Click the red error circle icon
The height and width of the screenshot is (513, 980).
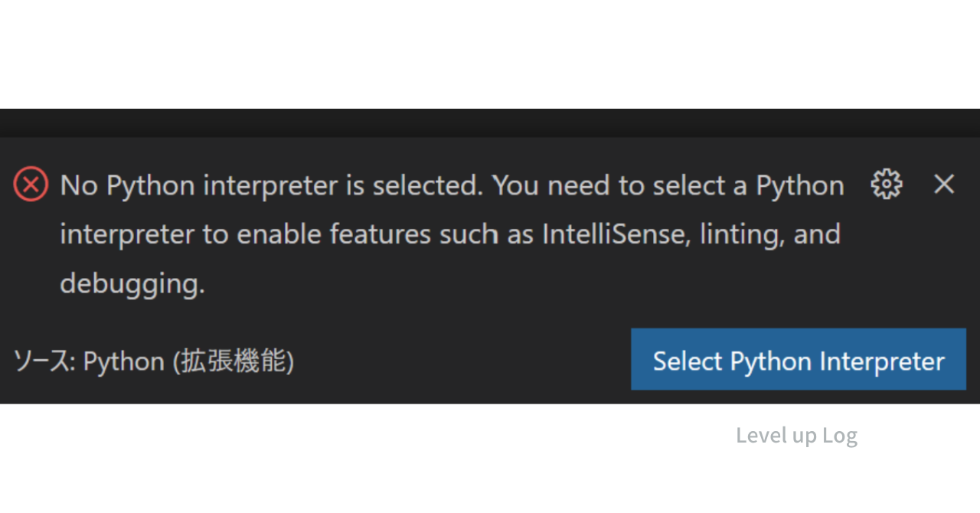(x=31, y=185)
